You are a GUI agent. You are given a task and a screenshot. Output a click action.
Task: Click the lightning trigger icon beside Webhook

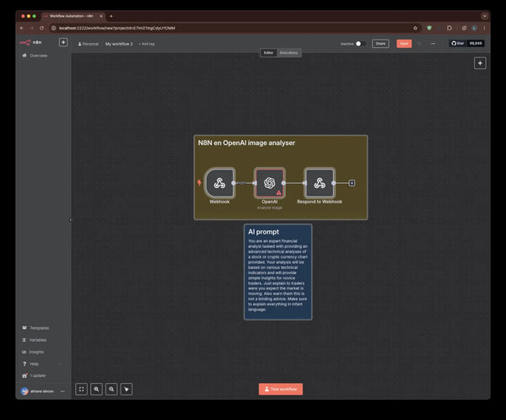pyautogui.click(x=199, y=183)
